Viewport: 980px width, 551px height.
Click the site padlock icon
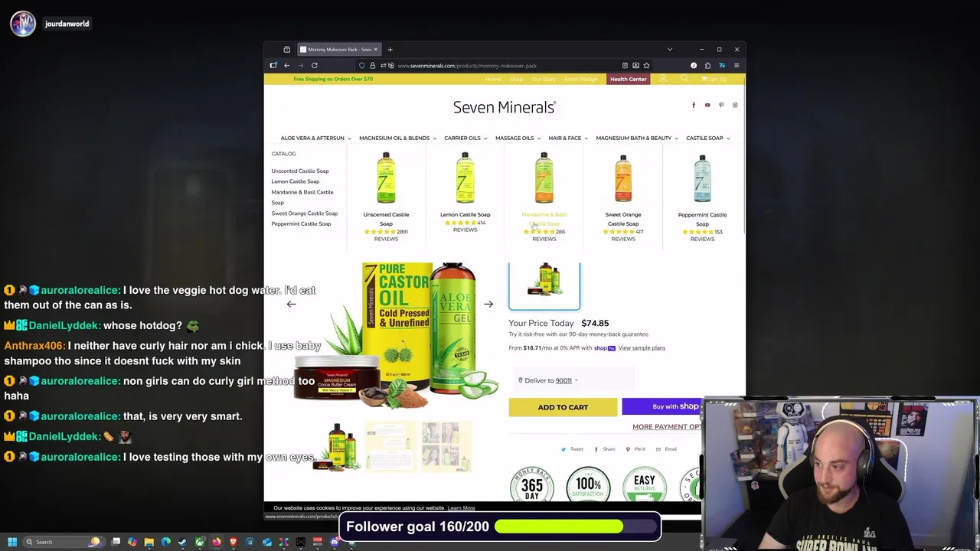373,66
